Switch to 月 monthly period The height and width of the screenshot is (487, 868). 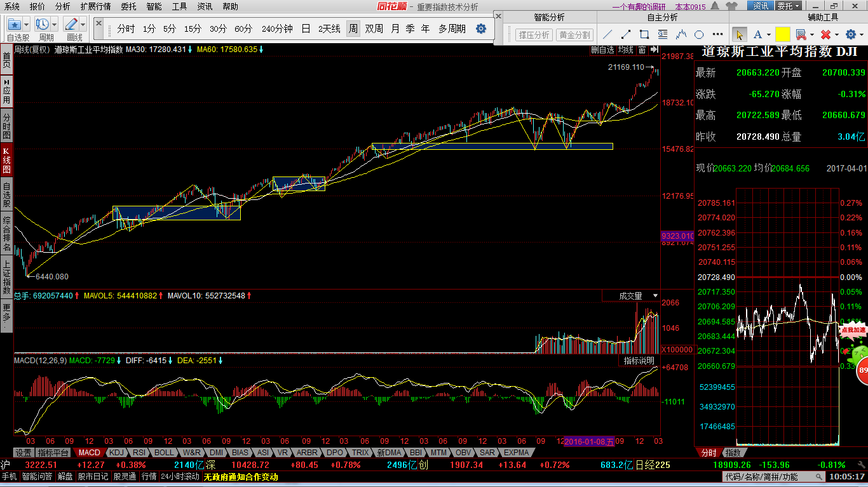pos(395,29)
